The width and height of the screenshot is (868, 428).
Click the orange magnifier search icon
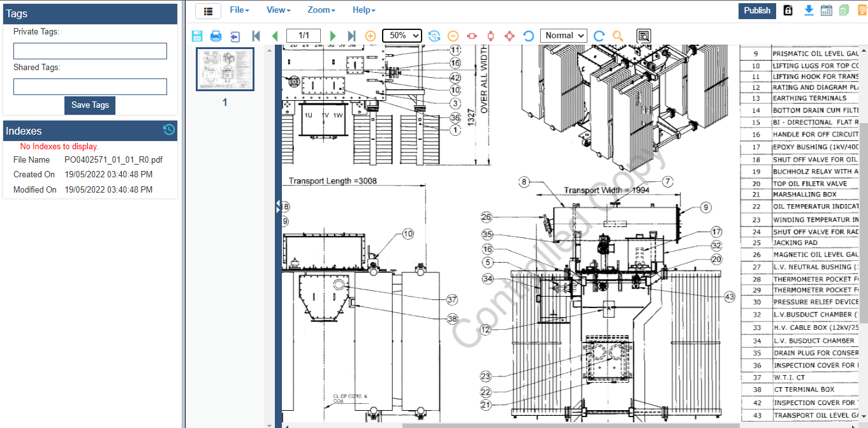[x=617, y=36]
